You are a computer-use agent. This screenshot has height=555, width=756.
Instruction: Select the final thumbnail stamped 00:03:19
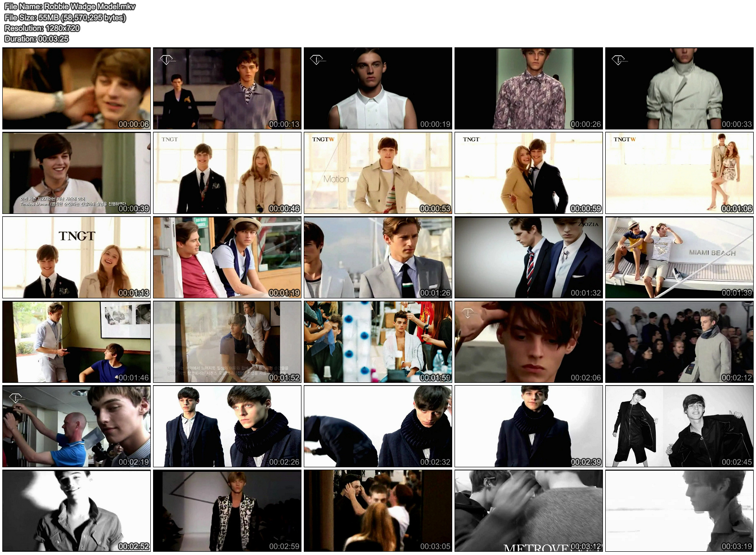pyautogui.click(x=679, y=510)
